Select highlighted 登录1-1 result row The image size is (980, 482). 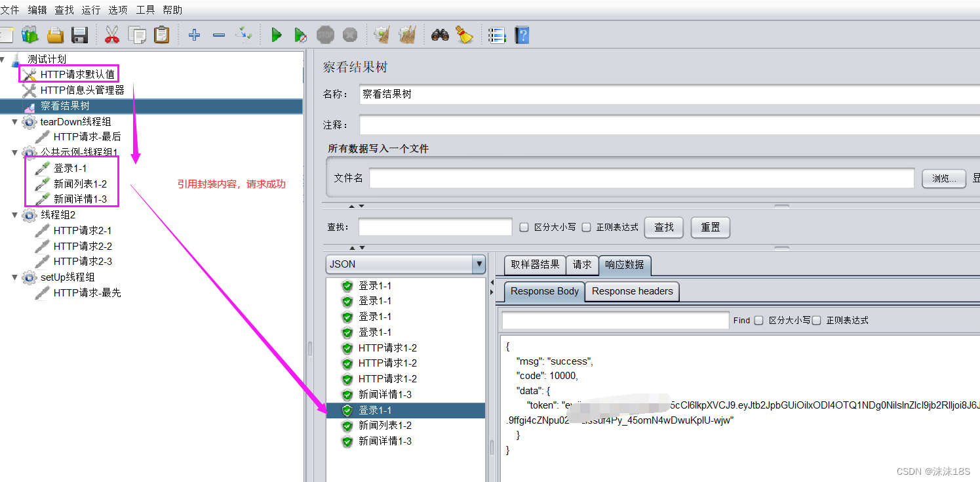point(406,411)
